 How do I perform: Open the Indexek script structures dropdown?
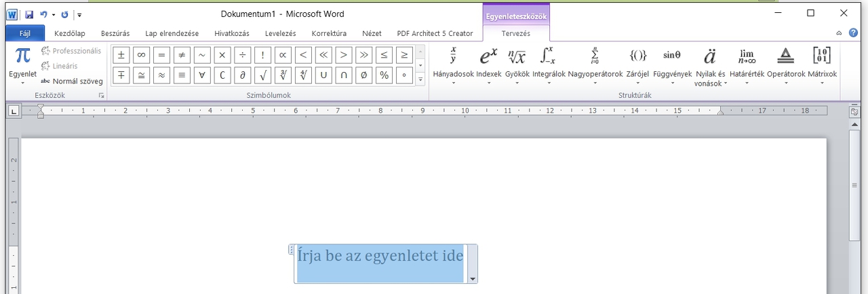click(489, 65)
